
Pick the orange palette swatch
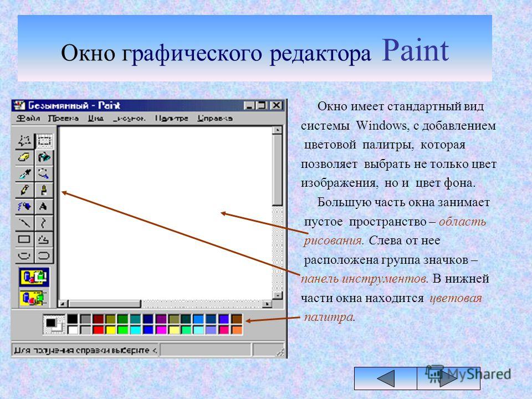click(x=237, y=329)
